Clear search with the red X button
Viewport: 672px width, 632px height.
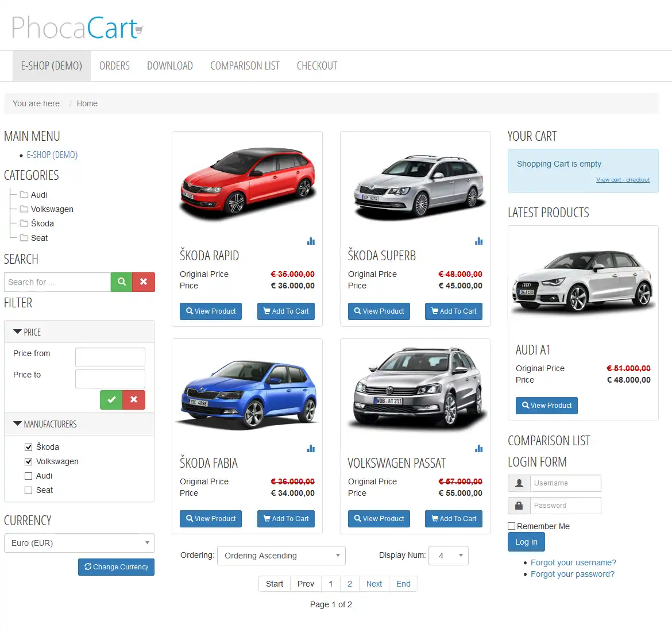point(144,282)
